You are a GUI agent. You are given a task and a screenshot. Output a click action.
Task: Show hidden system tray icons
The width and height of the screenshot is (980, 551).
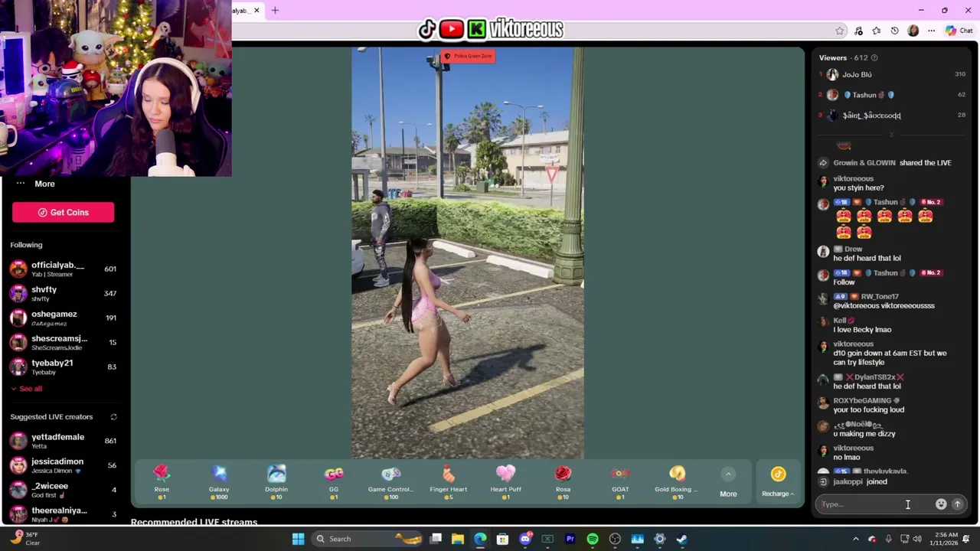pos(856,539)
